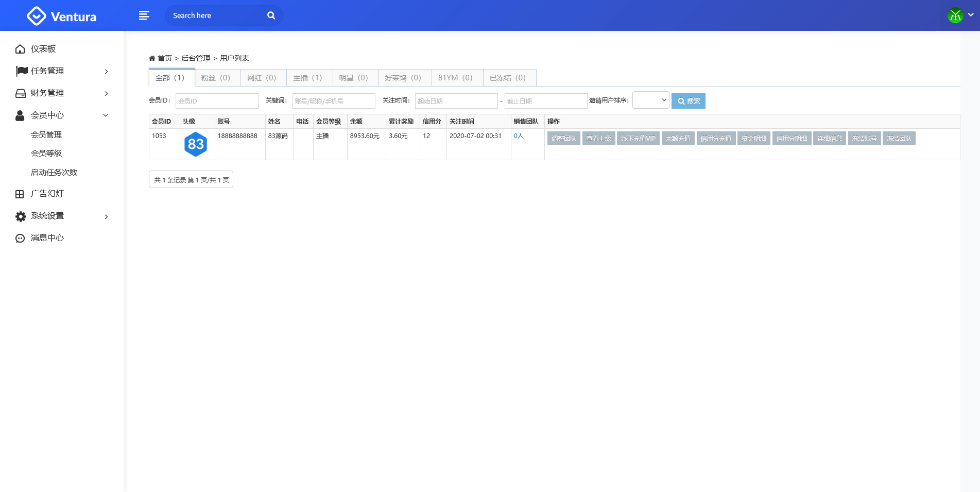This screenshot has height=492, width=980.
Task: Click the search magnifier icon in header
Action: pyautogui.click(x=271, y=15)
